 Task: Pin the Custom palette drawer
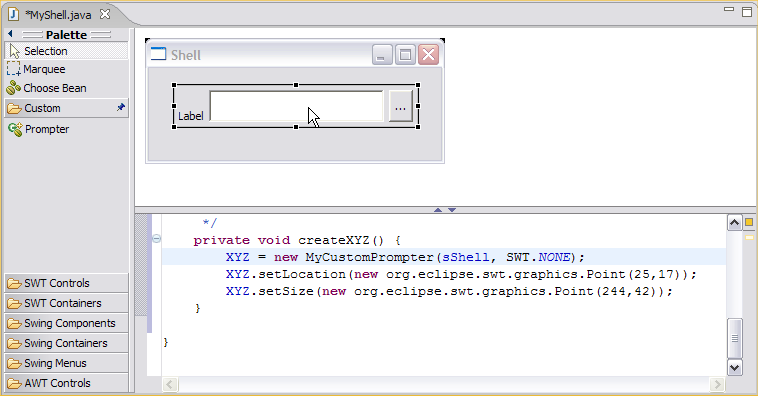tap(120, 107)
